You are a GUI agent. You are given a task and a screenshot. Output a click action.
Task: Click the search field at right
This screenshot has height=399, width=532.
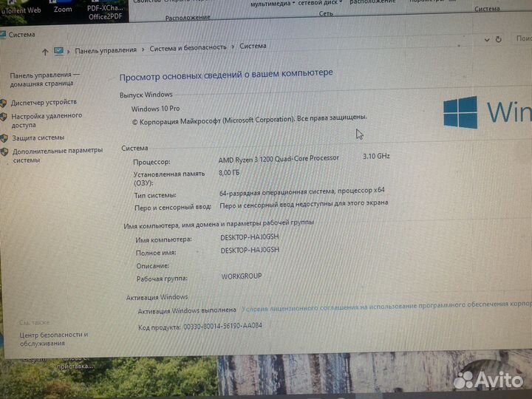[x=522, y=38]
